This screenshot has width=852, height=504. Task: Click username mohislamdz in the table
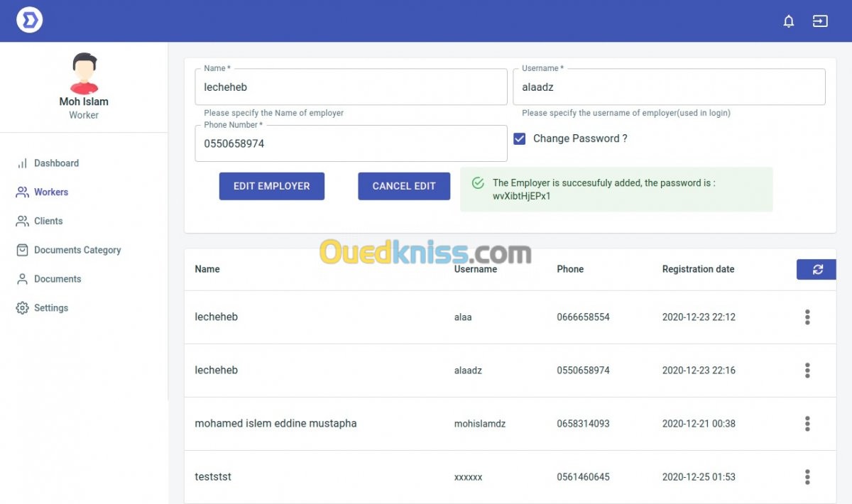pos(480,424)
